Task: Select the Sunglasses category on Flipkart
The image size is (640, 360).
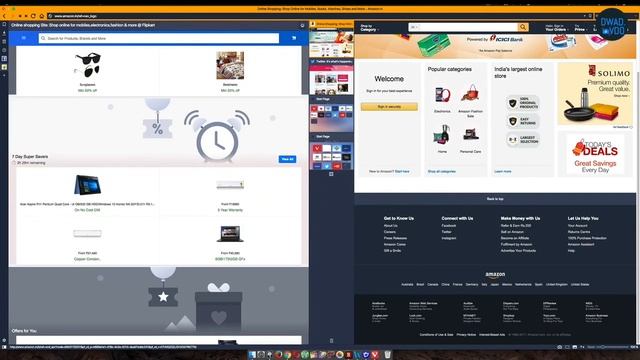Action: click(x=87, y=71)
